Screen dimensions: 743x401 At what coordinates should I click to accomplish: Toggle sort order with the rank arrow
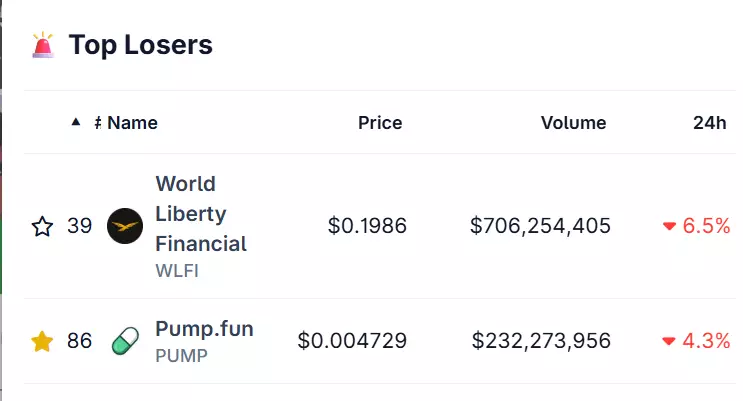tap(76, 122)
